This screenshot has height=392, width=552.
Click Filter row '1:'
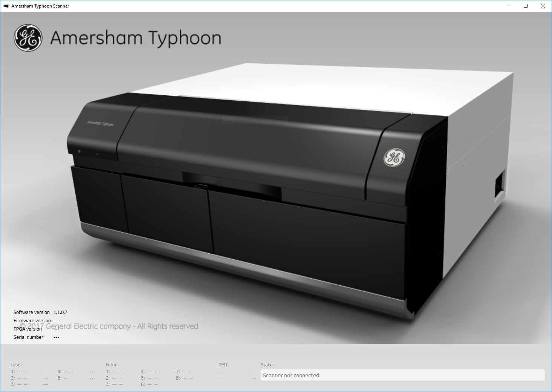(x=114, y=372)
